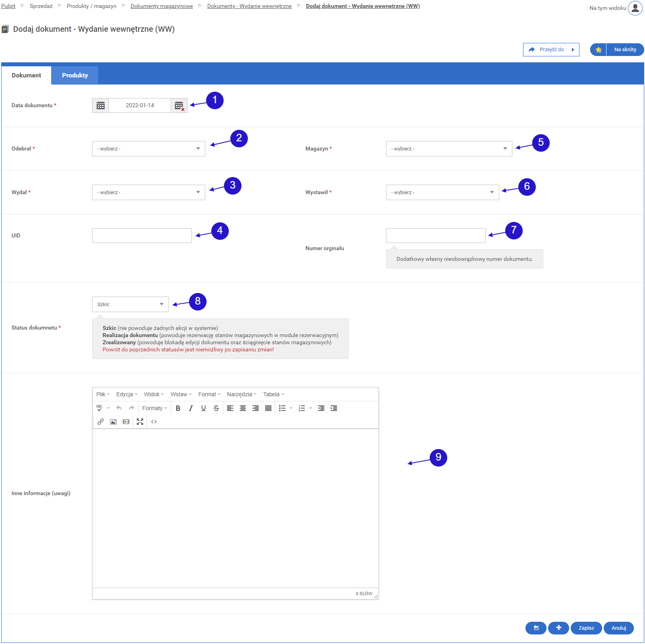Click the Produkty / magazyn breadcrumb

[92, 6]
